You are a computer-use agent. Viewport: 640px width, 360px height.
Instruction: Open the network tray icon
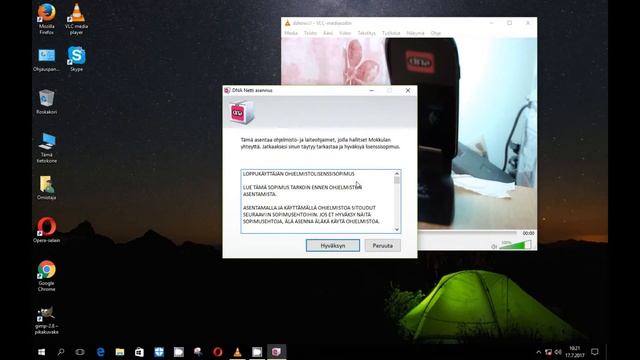click(548, 352)
